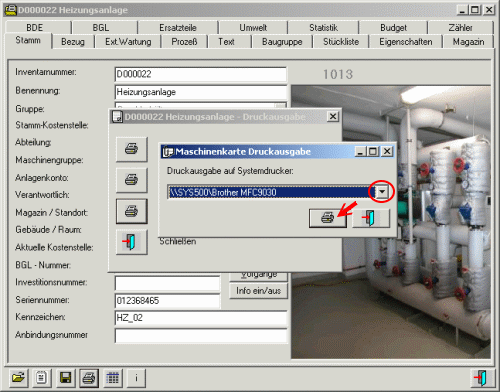Viewport: 500px width, 392px height.
Task: Click the printer icon in bottom toolbar
Action: tap(89, 378)
